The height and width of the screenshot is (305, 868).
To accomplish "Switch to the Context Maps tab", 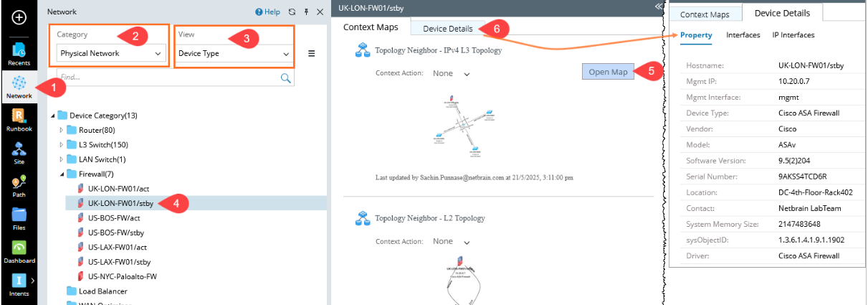I will click(371, 27).
